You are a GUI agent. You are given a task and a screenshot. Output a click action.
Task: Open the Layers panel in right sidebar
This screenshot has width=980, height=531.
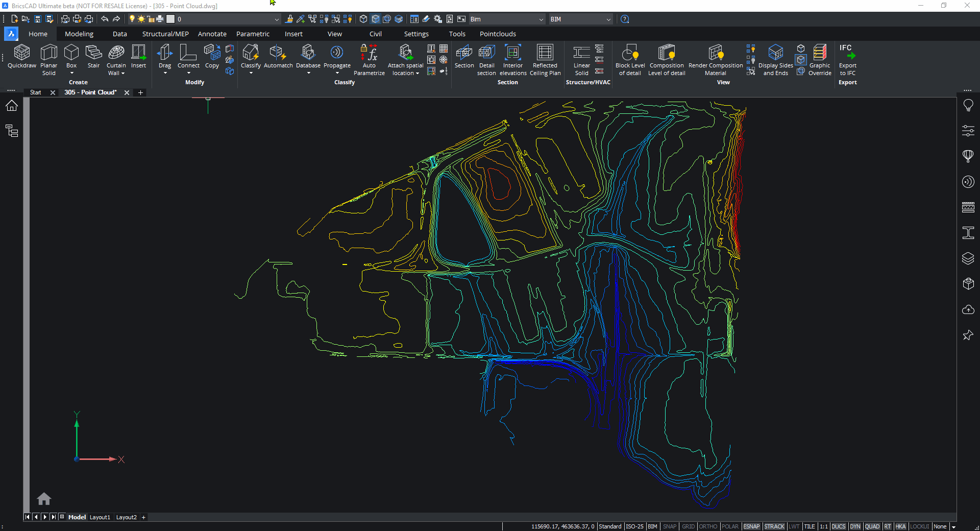(x=968, y=258)
